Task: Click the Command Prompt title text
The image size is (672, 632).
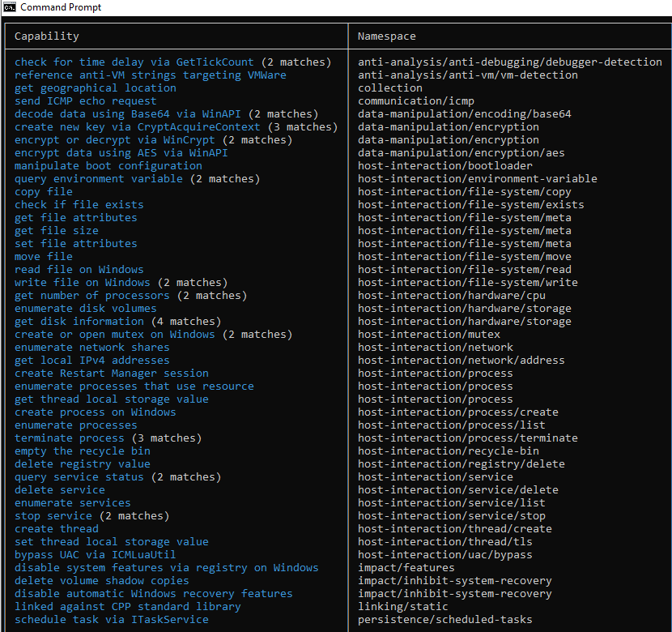Action: [x=61, y=7]
